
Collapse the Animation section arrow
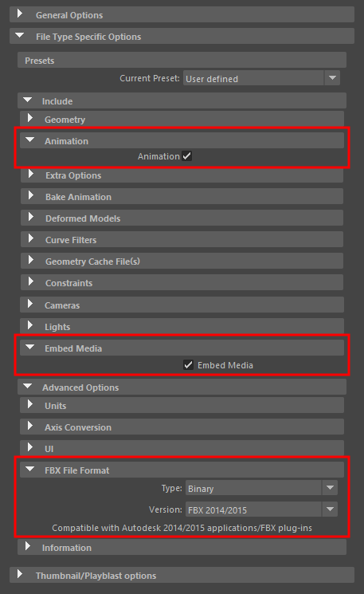(x=30, y=140)
